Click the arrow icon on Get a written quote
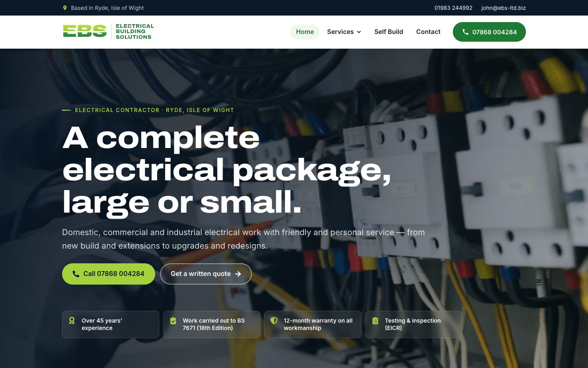This screenshot has height=368, width=588. click(238, 274)
